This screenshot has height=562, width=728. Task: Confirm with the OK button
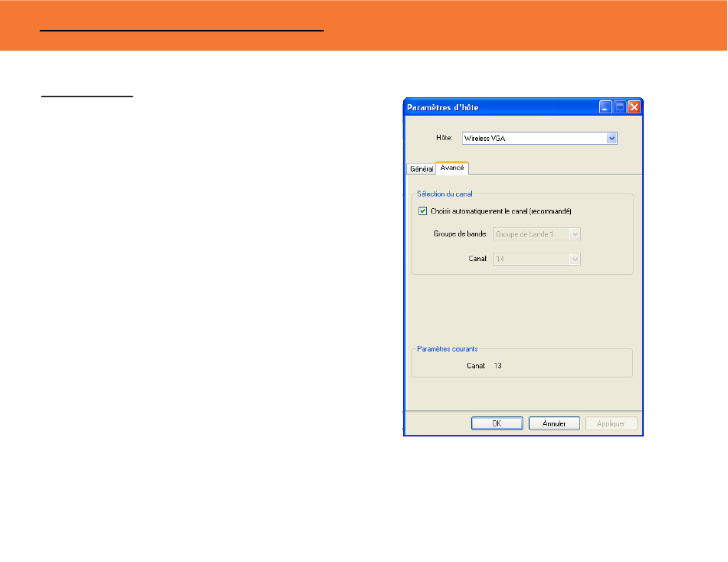(x=497, y=423)
